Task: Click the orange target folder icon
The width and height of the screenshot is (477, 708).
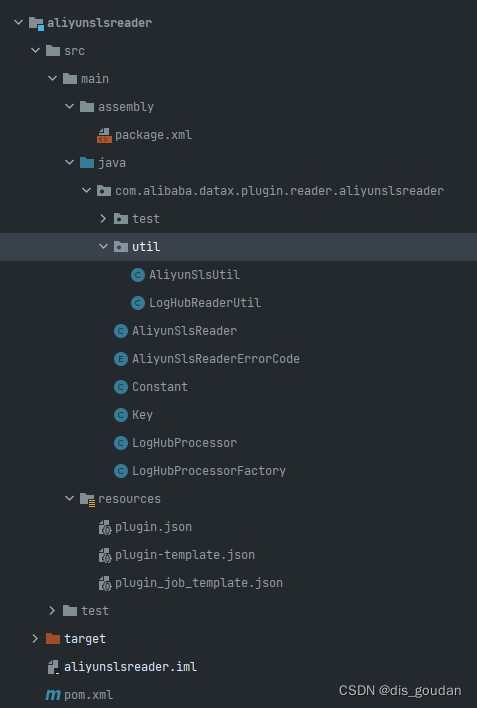Action: 53,639
